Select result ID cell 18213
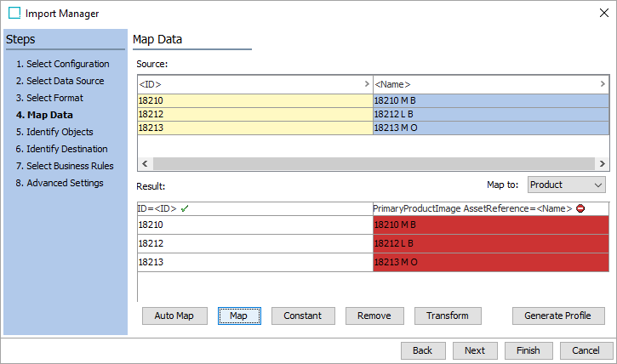The image size is (617, 364). tap(255, 262)
